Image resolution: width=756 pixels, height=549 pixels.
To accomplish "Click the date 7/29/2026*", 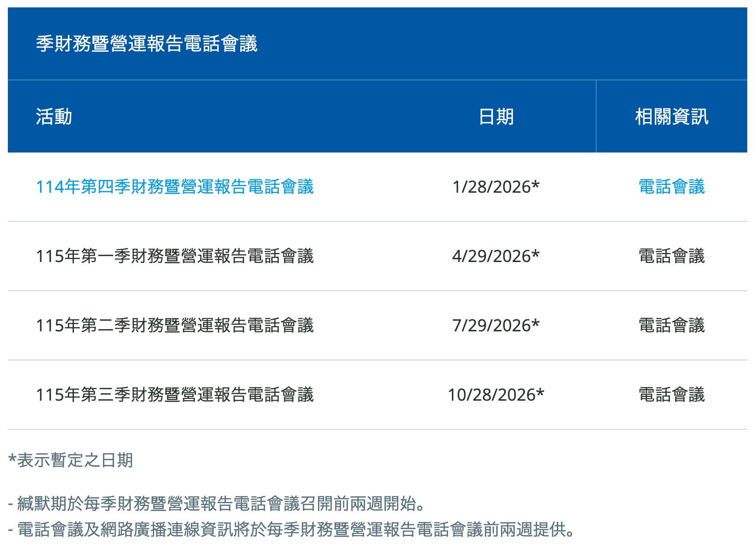I will pos(496,325).
